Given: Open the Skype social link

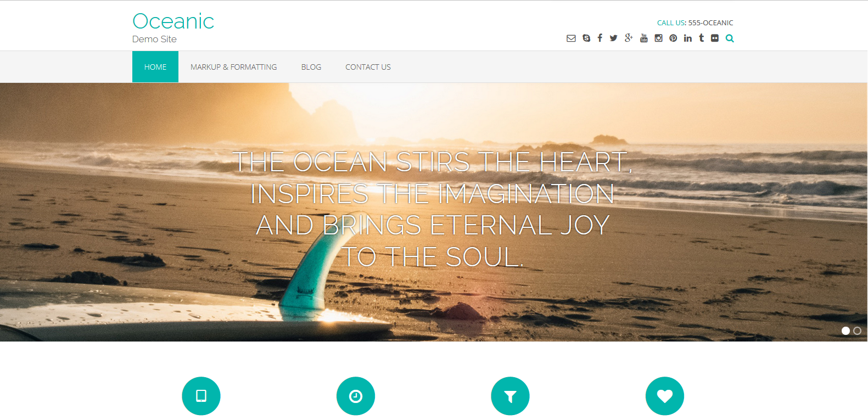Looking at the screenshot, I should [586, 38].
